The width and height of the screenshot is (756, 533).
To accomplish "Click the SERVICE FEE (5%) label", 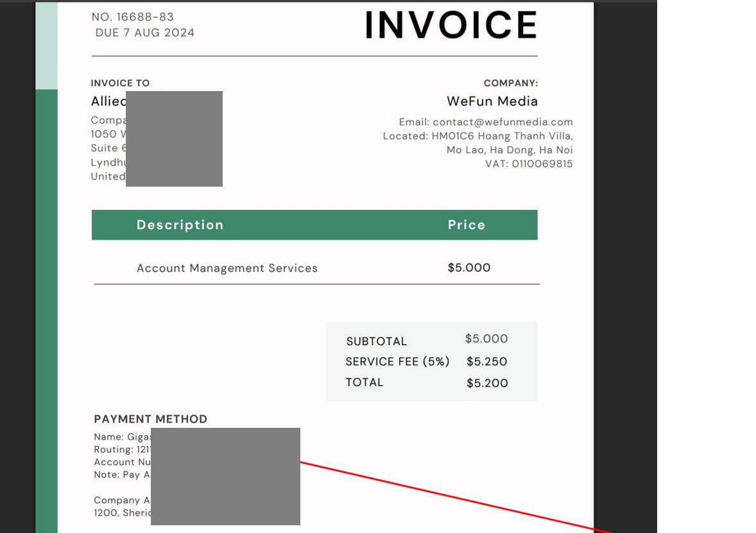I will 397,362.
